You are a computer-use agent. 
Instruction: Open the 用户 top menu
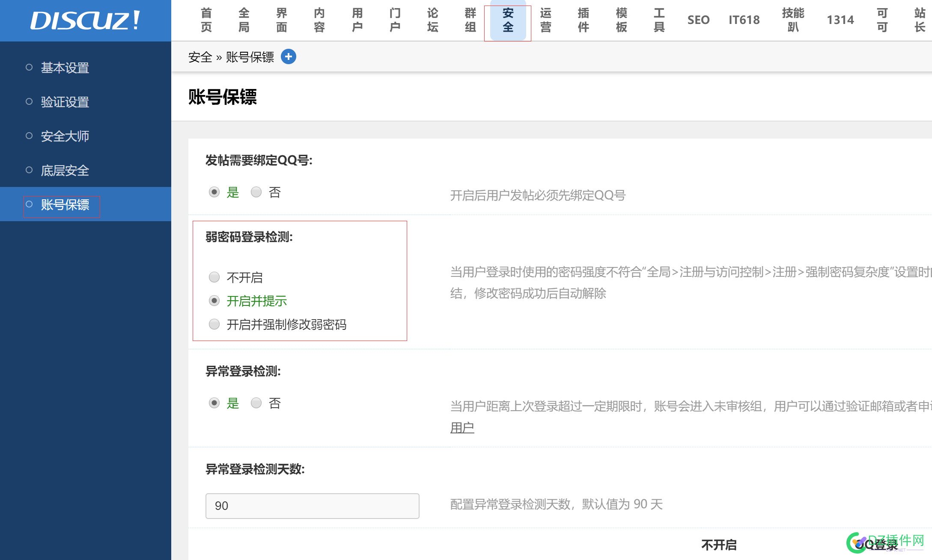tap(357, 20)
